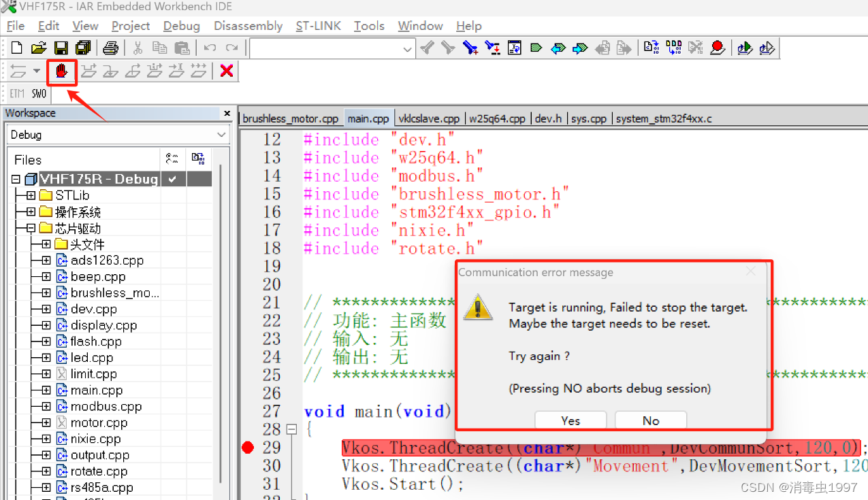This screenshot has height=500, width=868.
Task: Click the Step Over debug icon
Action: point(89,71)
